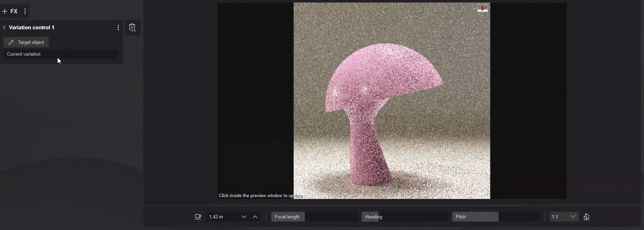Click the FX label in the top bar
Image resolution: width=644 pixels, height=230 pixels.
[14, 11]
